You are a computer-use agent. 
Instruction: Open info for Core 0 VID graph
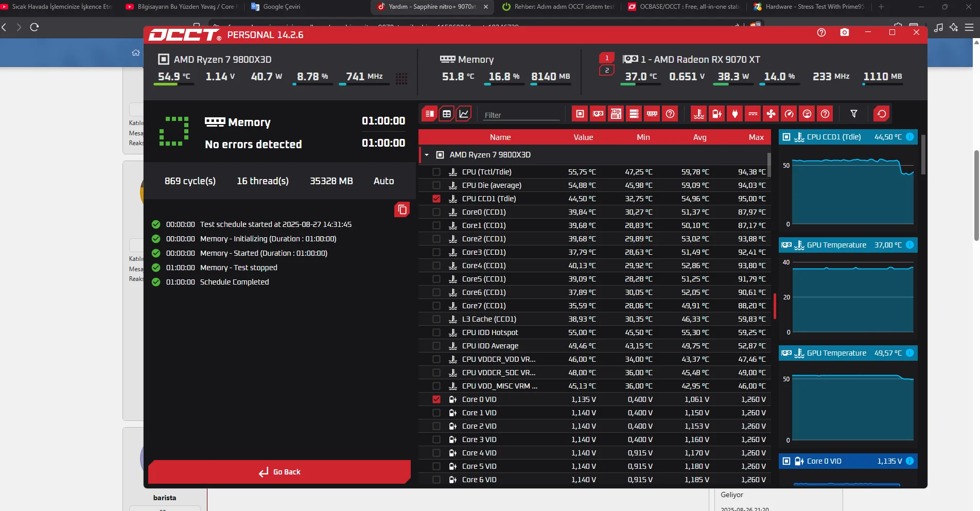coord(909,461)
